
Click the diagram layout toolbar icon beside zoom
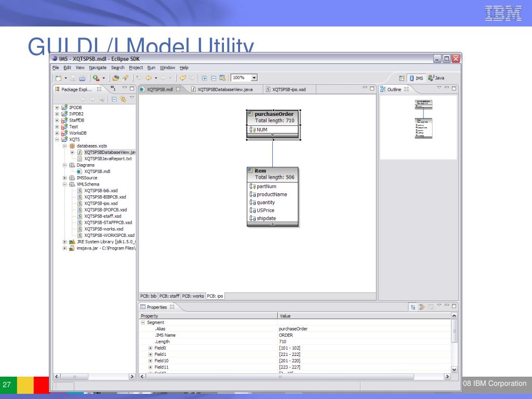(x=222, y=78)
